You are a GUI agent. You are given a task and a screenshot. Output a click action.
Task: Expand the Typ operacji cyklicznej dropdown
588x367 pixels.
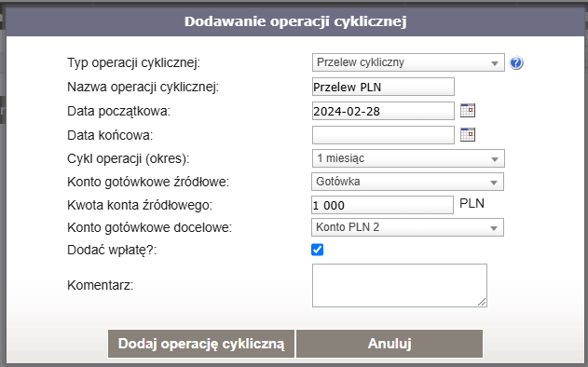tap(408, 62)
